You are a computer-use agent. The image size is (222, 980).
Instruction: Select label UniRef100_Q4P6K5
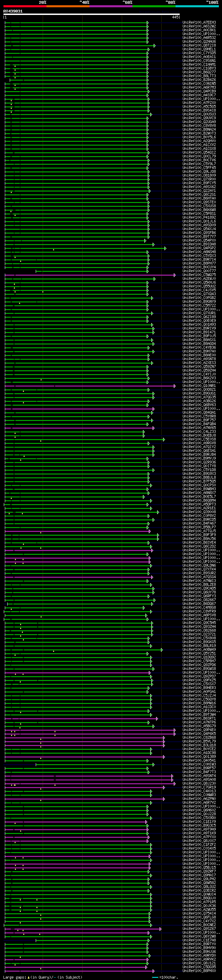pyautogui.click(x=199, y=734)
